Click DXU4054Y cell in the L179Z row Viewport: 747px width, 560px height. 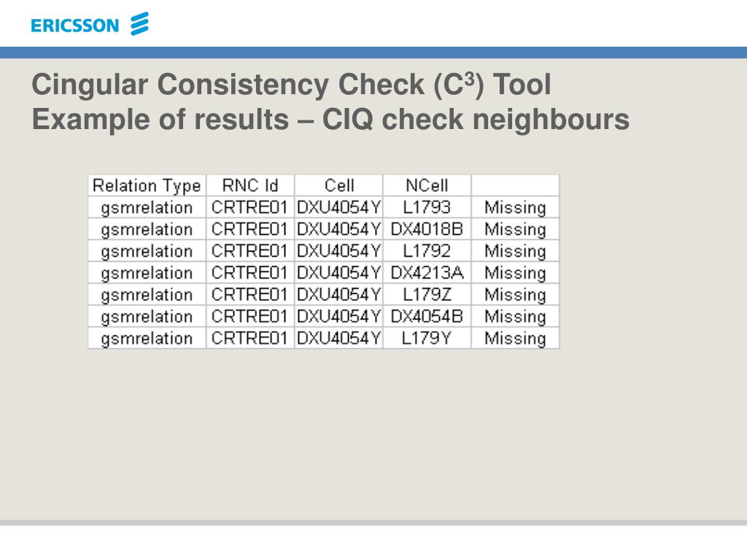tap(338, 295)
